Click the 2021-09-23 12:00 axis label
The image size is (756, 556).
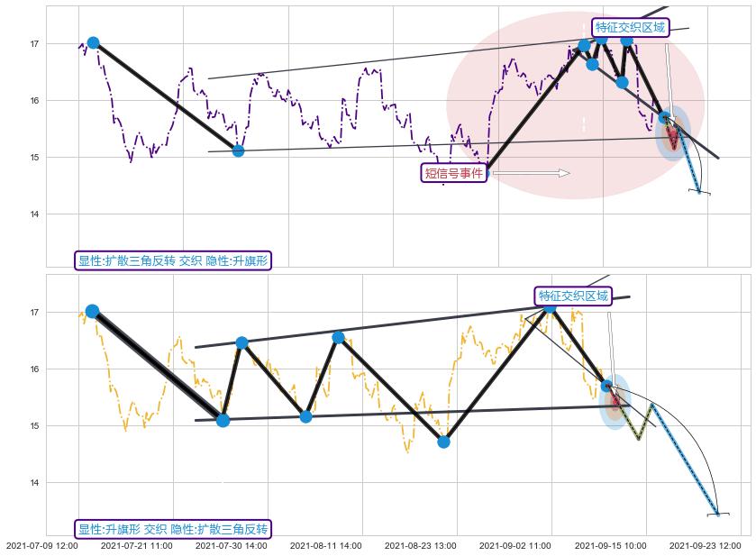coord(705,545)
